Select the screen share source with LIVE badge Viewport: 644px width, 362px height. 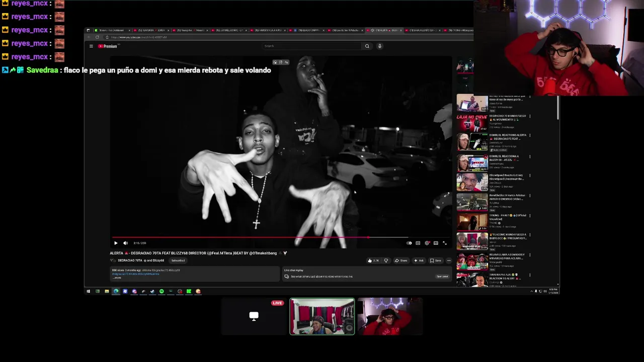click(x=254, y=316)
